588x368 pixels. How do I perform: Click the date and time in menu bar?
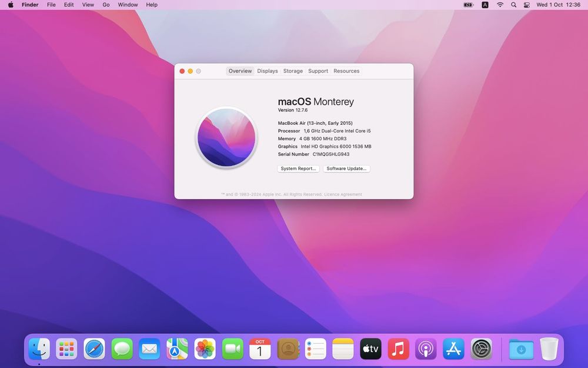click(559, 5)
